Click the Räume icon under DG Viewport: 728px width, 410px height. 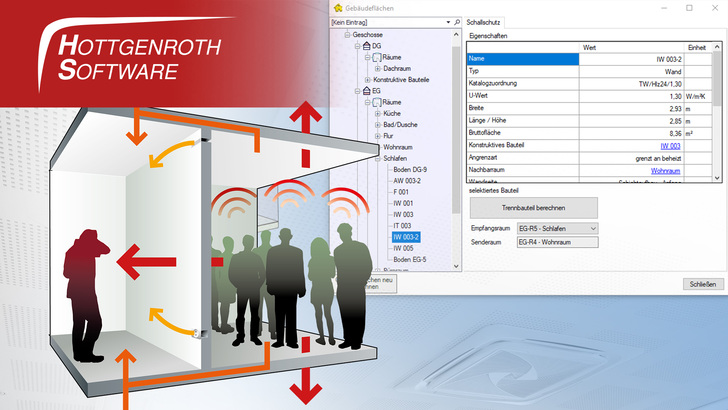point(376,57)
